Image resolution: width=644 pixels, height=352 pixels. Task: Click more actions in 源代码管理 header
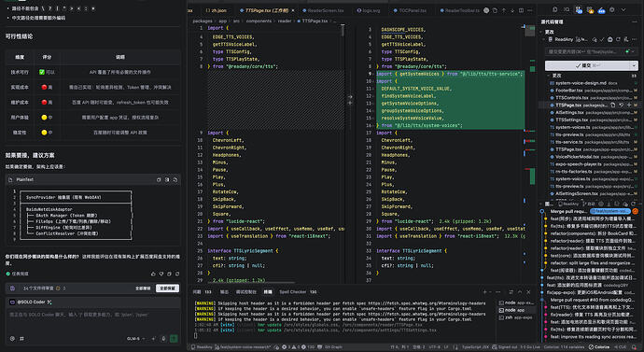click(635, 21)
